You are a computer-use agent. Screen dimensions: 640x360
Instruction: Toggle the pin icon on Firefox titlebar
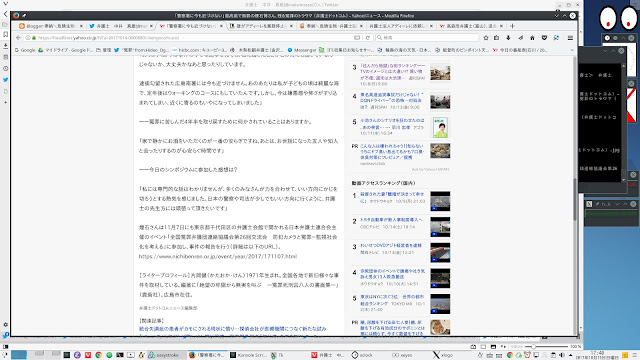[x=24, y=16]
